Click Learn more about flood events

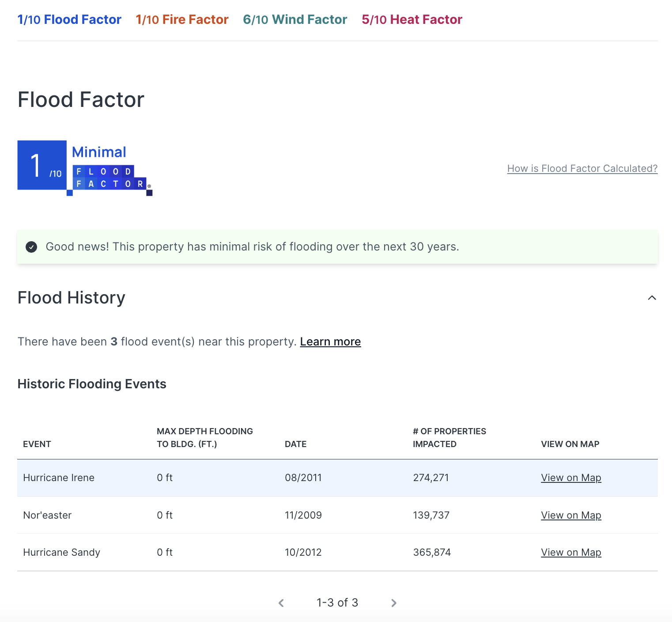[x=330, y=341]
